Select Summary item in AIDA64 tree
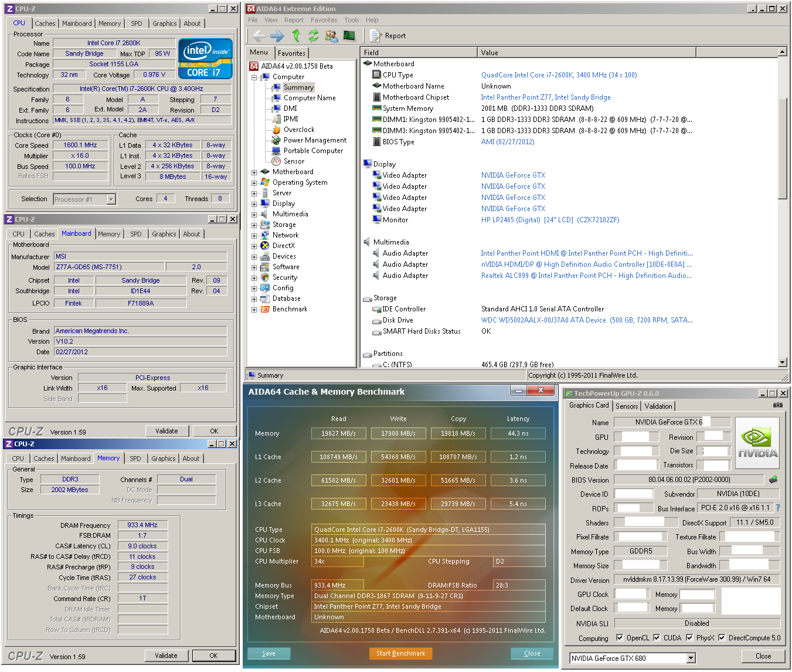This screenshot has width=792, height=672. pyautogui.click(x=298, y=87)
